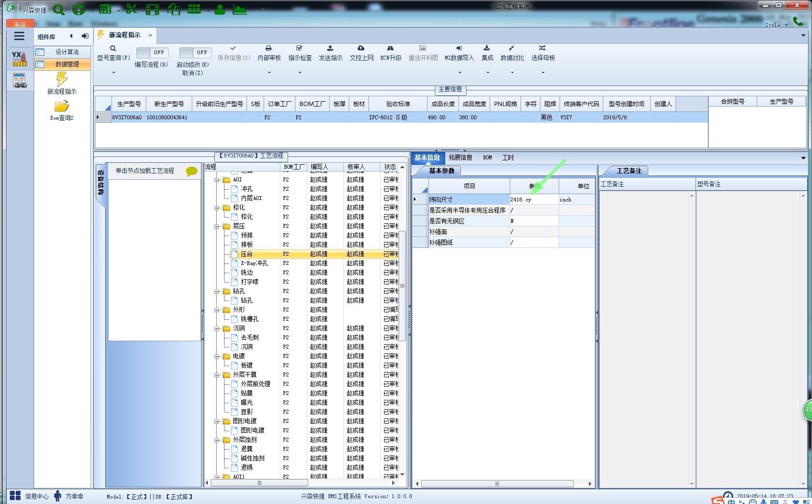Click the green grid icon in title bar

[x=194, y=9]
